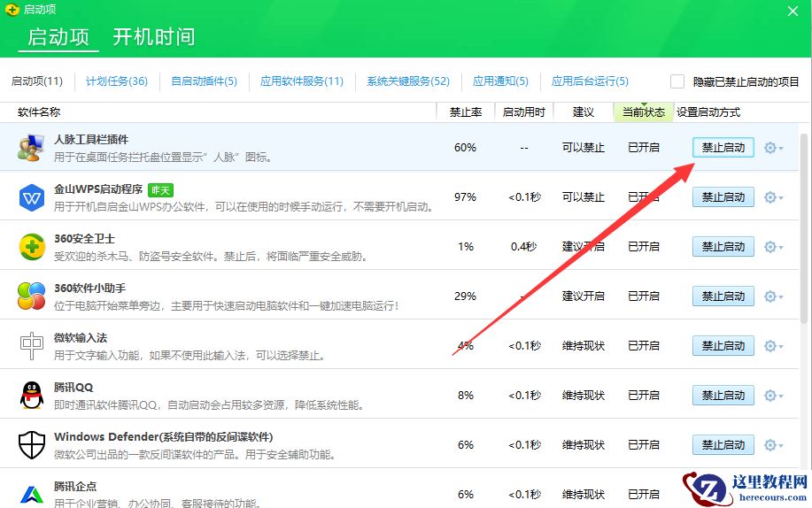Open gear settings for 人脉工具栏插件
The image size is (812, 508).
[x=773, y=148]
